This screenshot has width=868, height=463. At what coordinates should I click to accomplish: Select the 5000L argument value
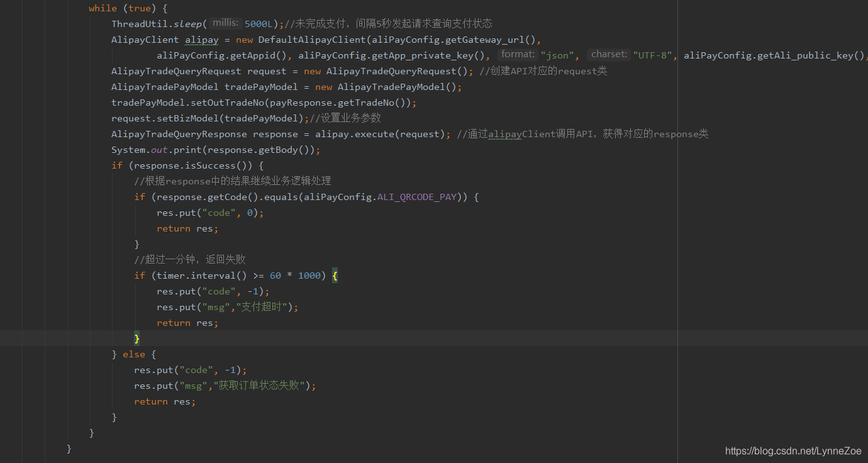coord(259,24)
